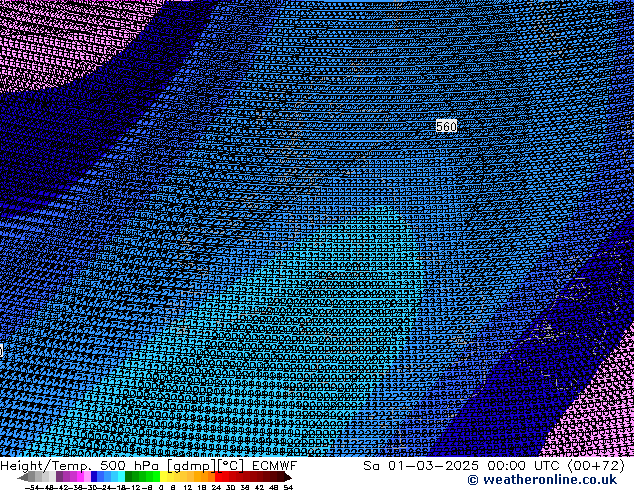The width and height of the screenshot is (634, 490).
Task: Click the 'Height/Temp. 500 hPa' title text
Action: [79, 466]
